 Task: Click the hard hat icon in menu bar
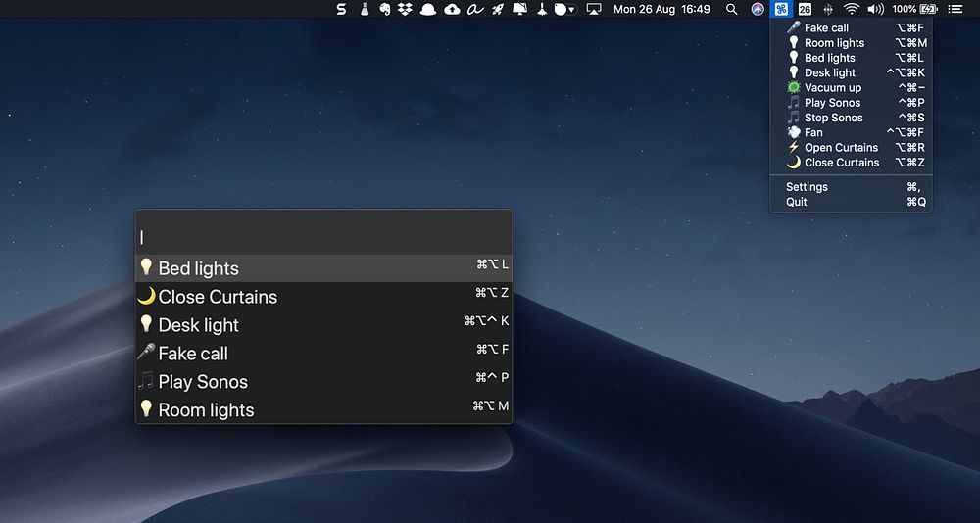(x=428, y=9)
